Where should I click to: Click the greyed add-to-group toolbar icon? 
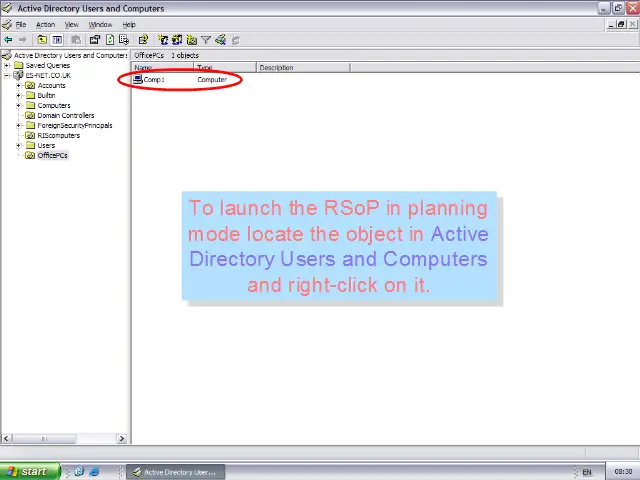point(236,40)
